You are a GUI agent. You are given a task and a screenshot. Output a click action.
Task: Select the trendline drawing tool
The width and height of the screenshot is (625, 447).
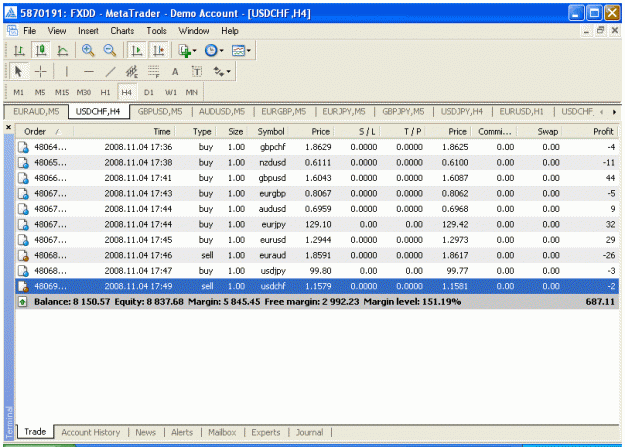click(110, 72)
